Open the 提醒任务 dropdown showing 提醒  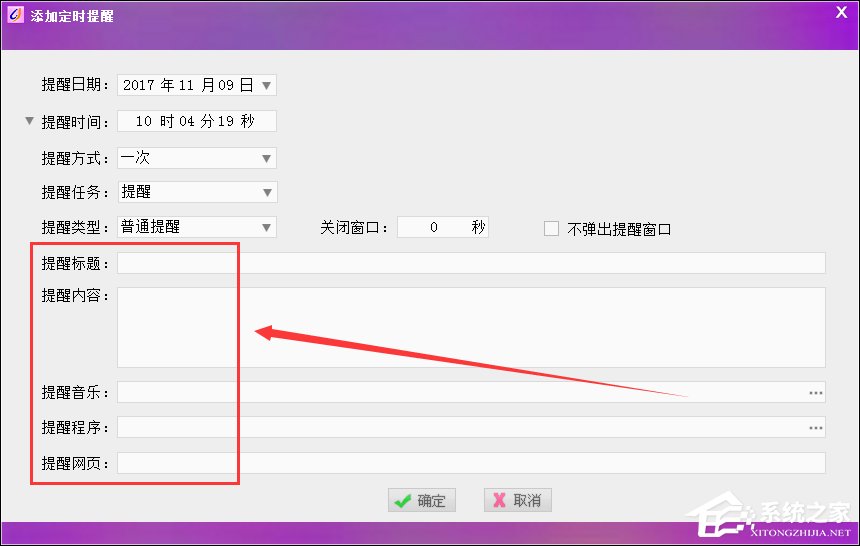(x=197, y=192)
